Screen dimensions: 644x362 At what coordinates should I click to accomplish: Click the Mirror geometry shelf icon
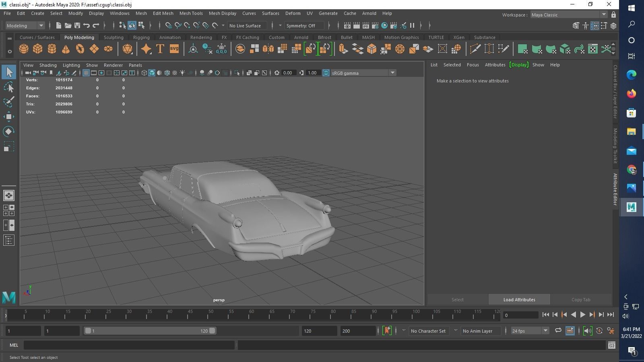pos(268,49)
